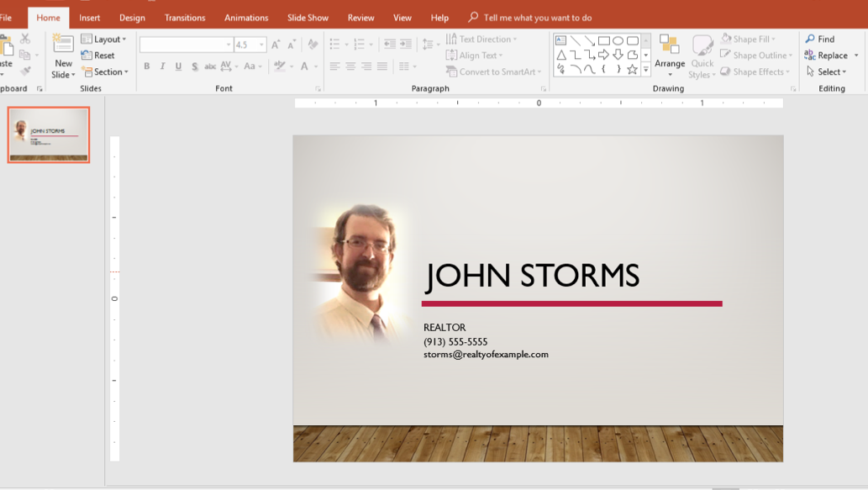
Task: Click the New Slide icon
Action: point(63,44)
